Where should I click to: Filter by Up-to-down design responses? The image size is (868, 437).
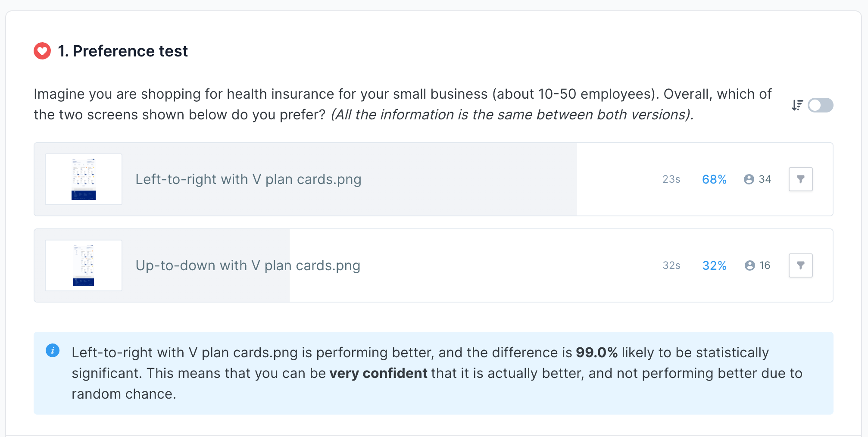[800, 265]
